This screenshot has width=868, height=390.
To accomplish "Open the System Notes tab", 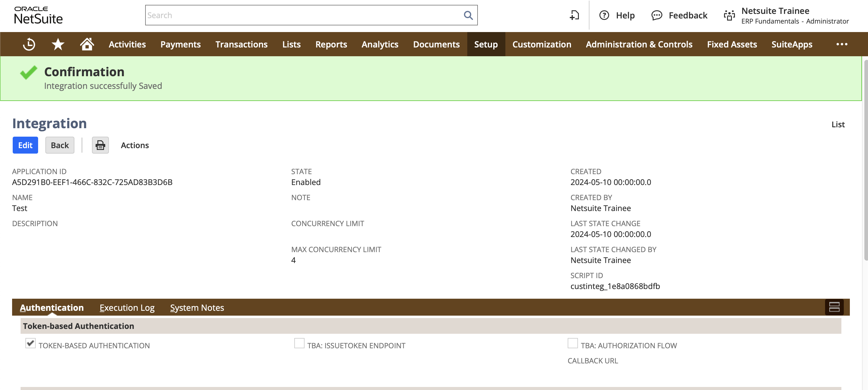I will 197,307.
